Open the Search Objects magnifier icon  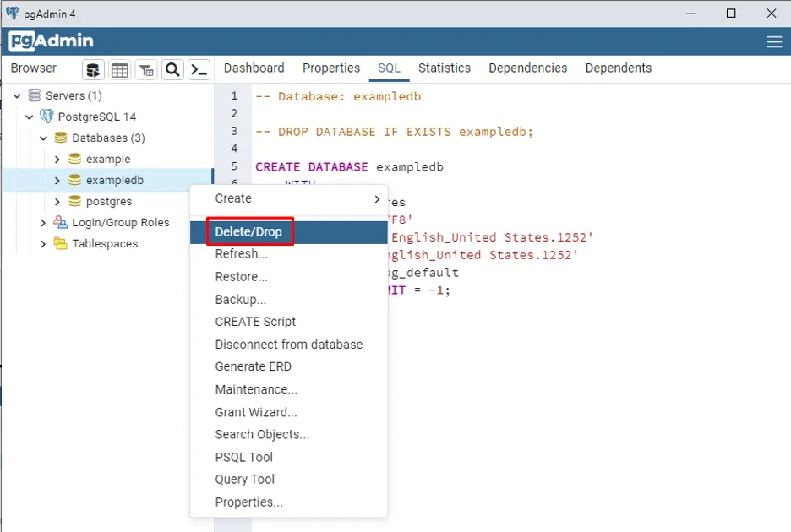pos(172,69)
